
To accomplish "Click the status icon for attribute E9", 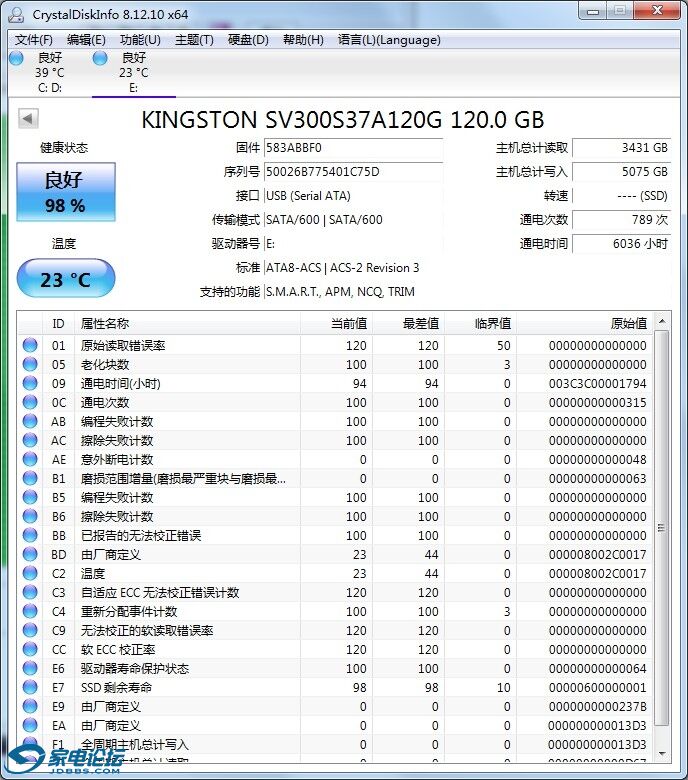I will (x=30, y=706).
